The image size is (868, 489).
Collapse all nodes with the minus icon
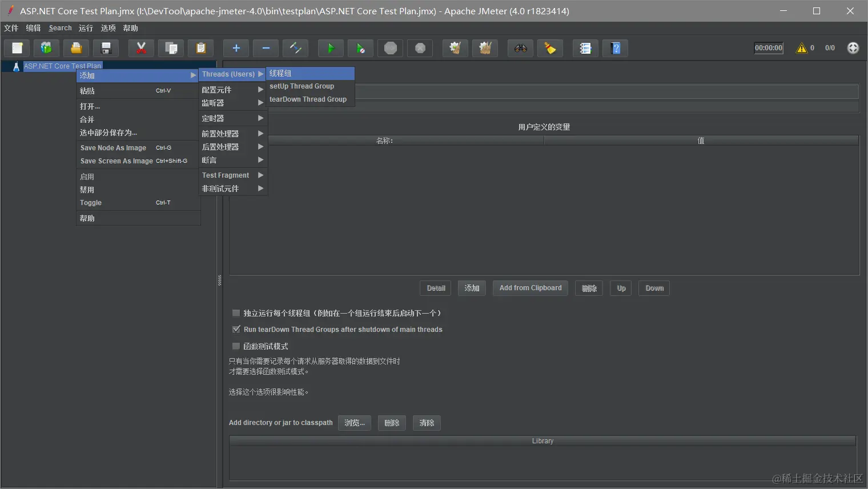click(x=266, y=49)
